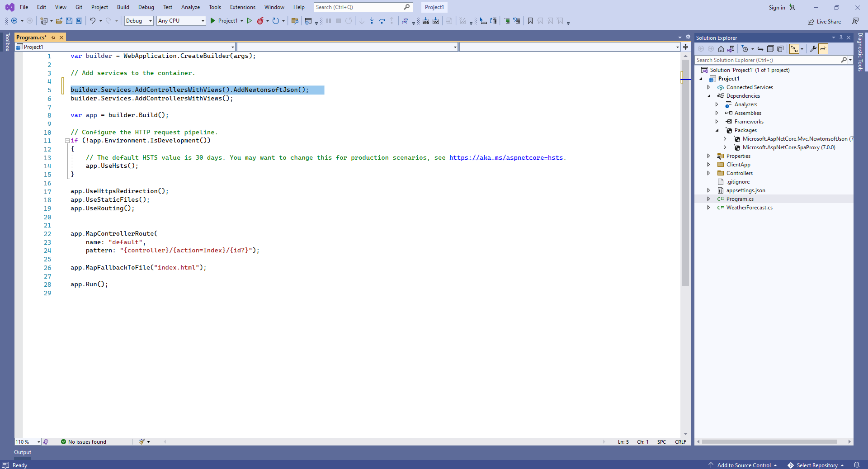
Task: Click the Solution Explorer horizontal scrollbar
Action: click(769, 442)
